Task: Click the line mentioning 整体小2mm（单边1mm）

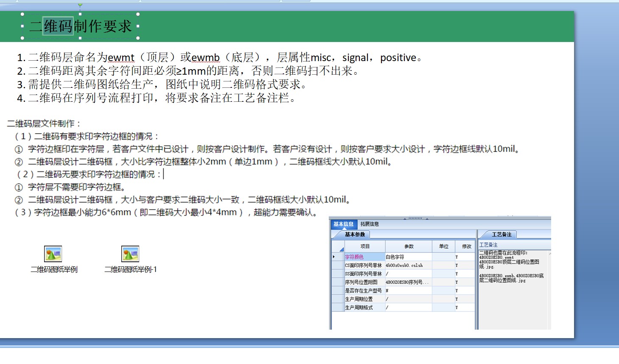Action: (204, 162)
